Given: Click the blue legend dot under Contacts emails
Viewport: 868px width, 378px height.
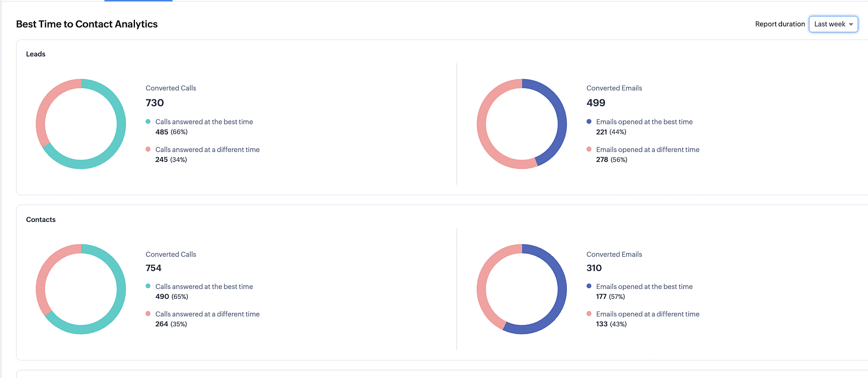Looking at the screenshot, I should click(589, 286).
